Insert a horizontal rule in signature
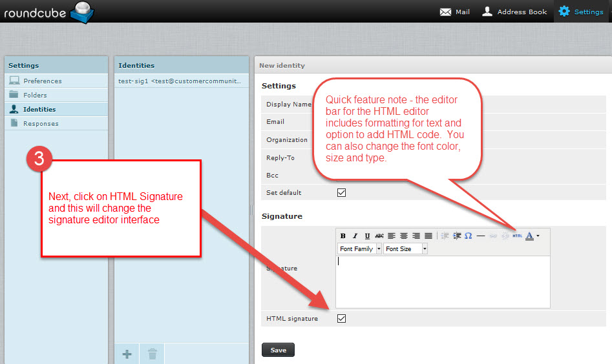Image resolution: width=612 pixels, height=364 pixels. [481, 236]
